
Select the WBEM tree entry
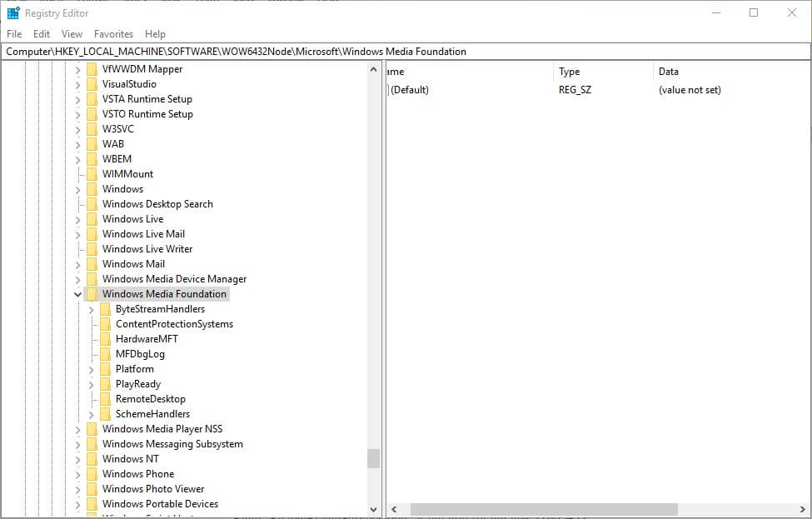117,159
